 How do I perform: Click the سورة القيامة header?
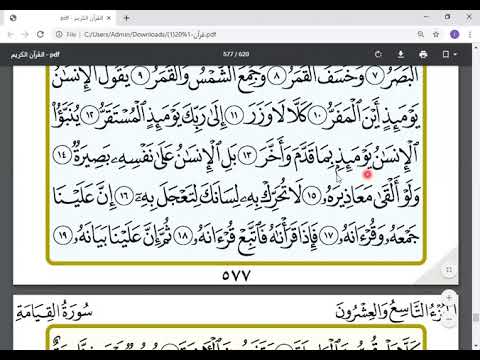click(x=54, y=311)
